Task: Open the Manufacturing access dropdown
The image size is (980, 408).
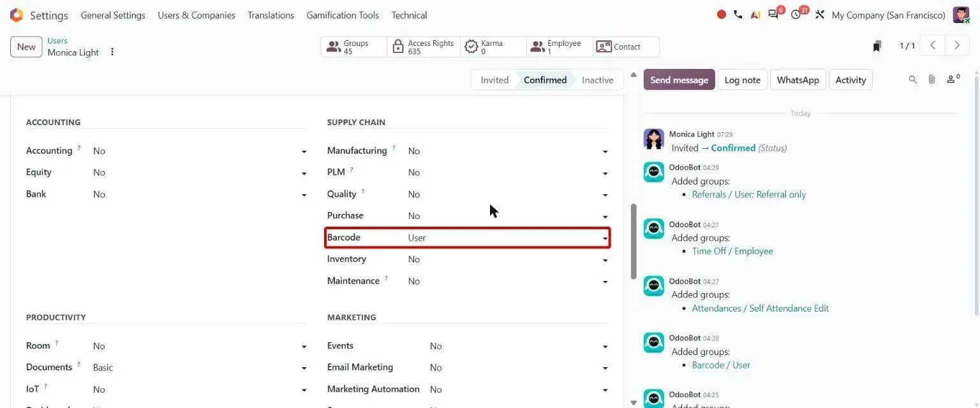Action: pyautogui.click(x=508, y=151)
